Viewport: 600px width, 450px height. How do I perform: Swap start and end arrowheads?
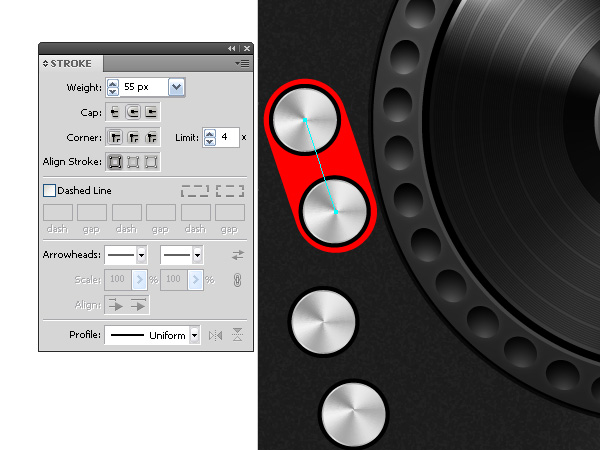[238, 255]
